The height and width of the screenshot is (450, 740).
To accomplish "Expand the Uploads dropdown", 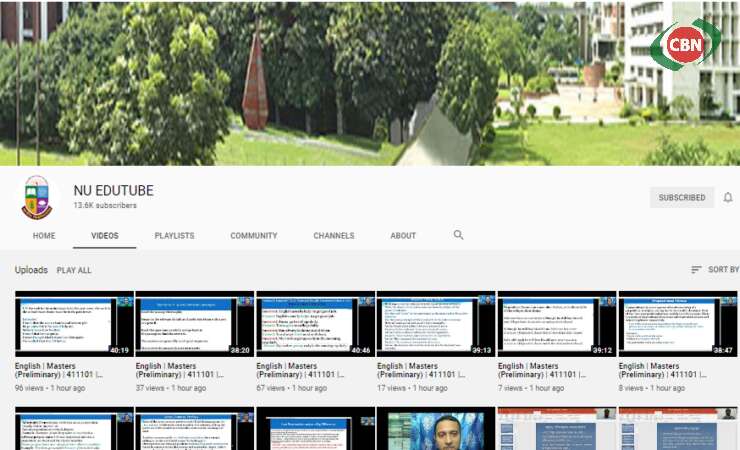I will pos(31,270).
